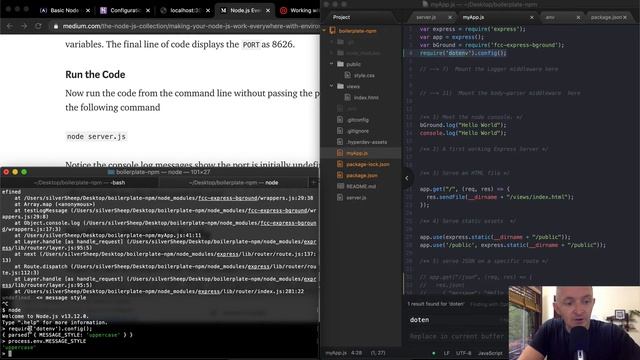Viewport: 640px width, 360px height.
Task: Open the server.js editor tab
Action: point(426,17)
